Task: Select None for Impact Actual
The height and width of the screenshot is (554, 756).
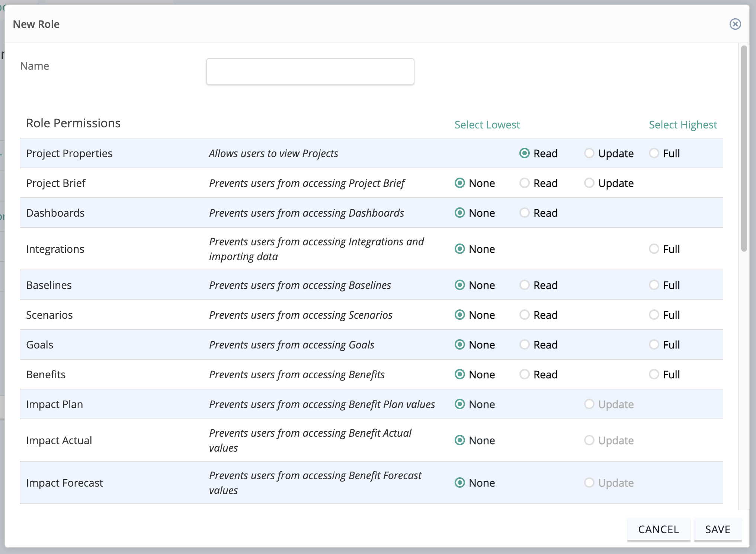Action: 460,440
